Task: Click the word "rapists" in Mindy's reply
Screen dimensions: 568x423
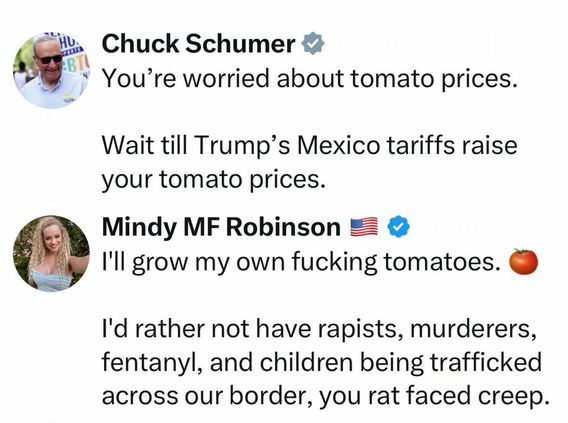Action: coord(361,329)
